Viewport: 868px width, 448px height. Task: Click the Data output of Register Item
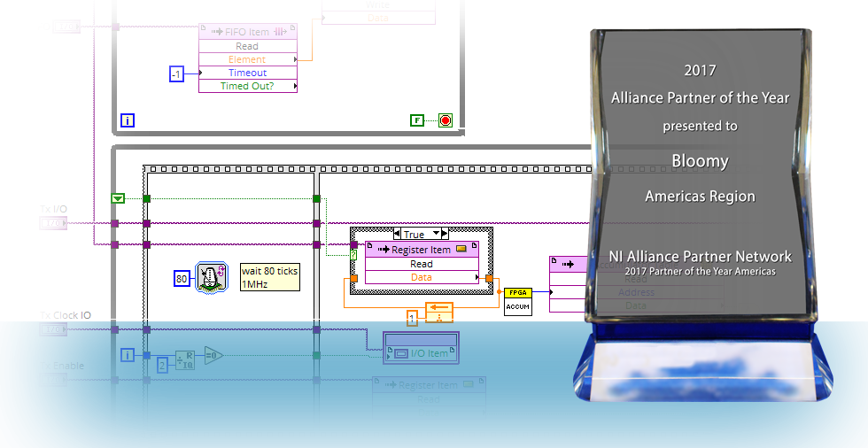click(x=422, y=277)
